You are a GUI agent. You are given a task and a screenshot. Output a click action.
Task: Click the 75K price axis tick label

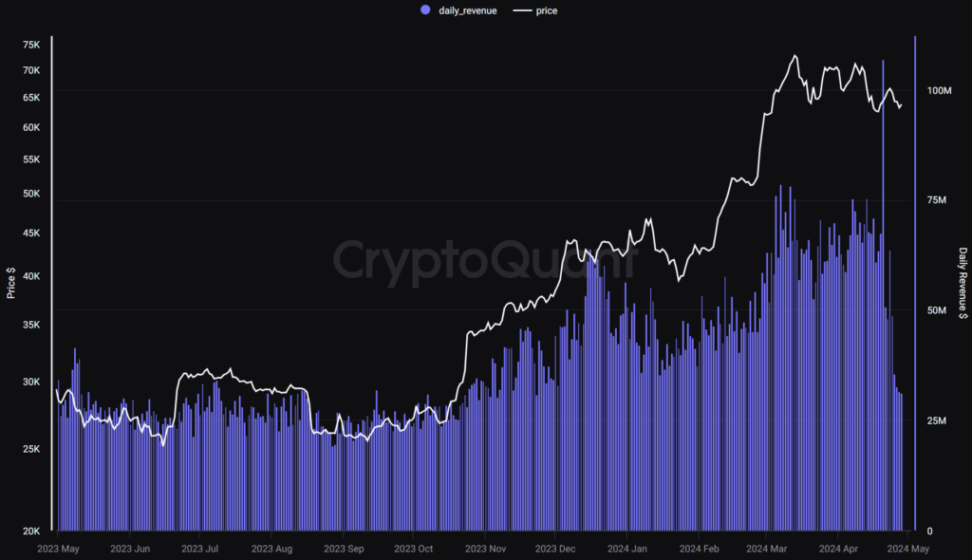tap(31, 45)
